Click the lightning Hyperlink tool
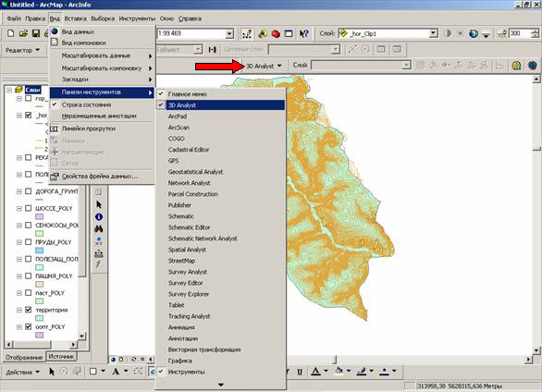Image resolution: width=542 pixels, height=392 pixels. 99,265
